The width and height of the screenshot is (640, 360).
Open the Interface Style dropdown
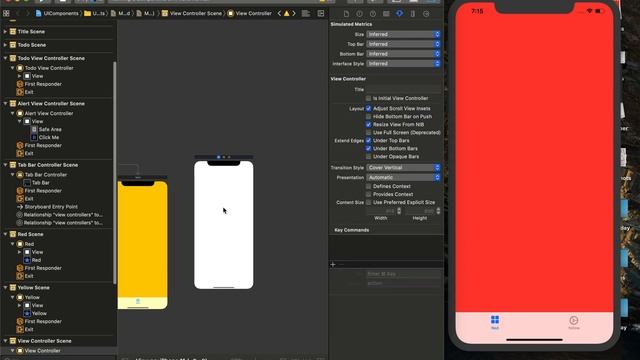403,64
